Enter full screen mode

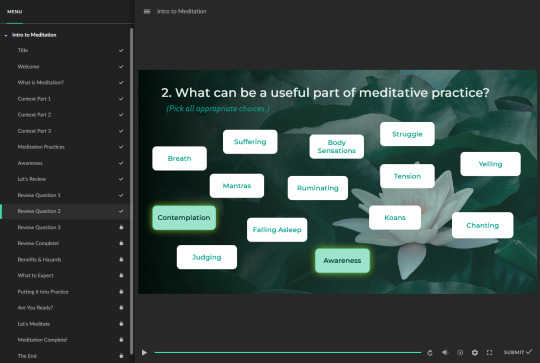[x=489, y=352]
